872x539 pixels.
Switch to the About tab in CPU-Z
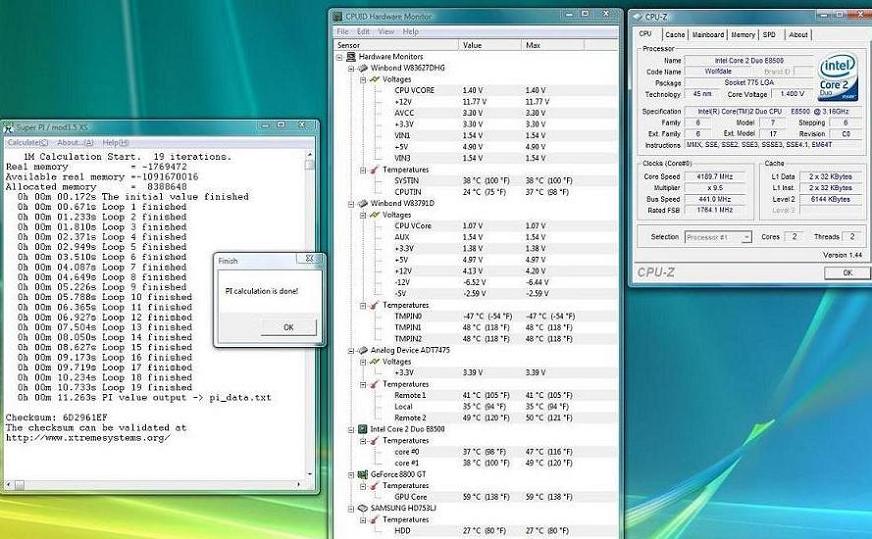click(x=798, y=34)
